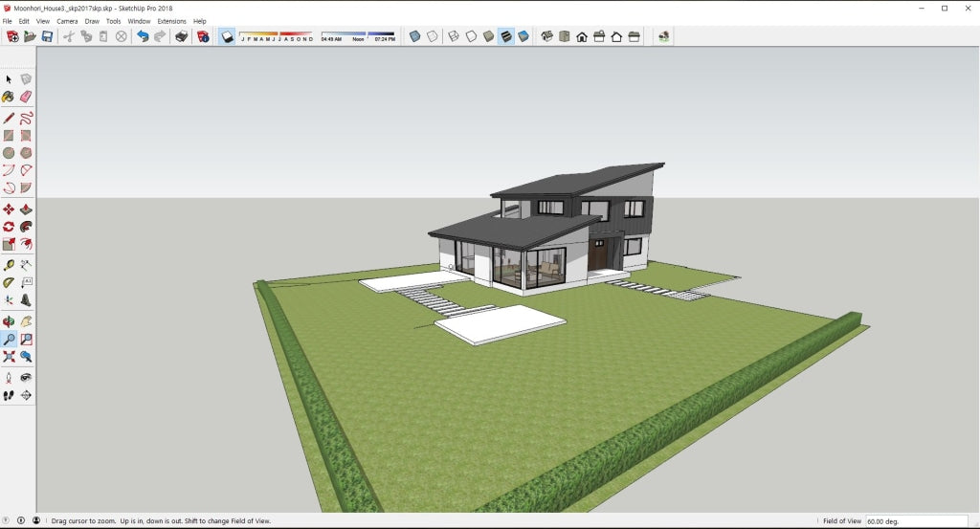Activate the Push/Pull tool
980x529 pixels.
pyautogui.click(x=26, y=209)
